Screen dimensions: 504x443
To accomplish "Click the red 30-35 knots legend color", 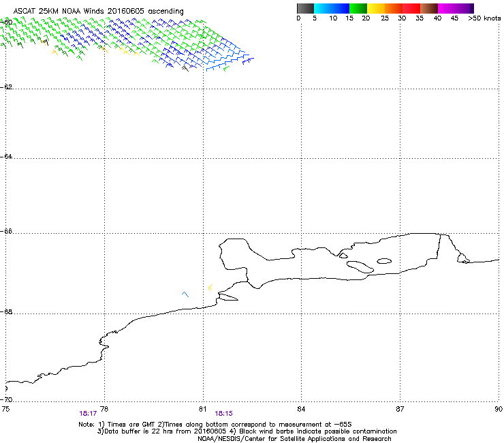I will [411, 8].
